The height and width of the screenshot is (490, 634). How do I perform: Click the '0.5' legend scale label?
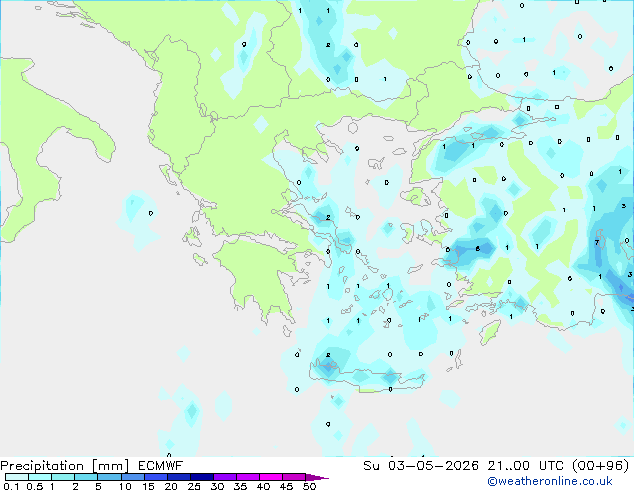click(35, 486)
